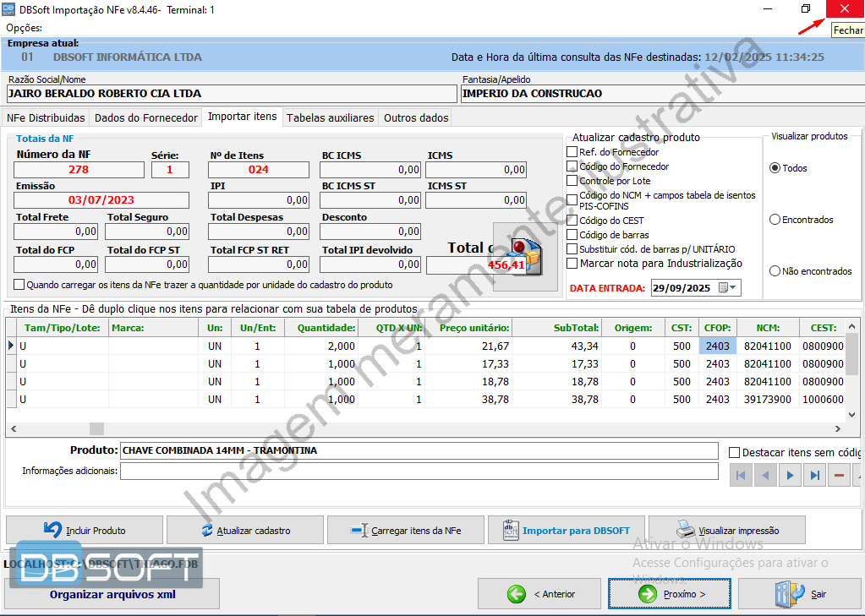The image size is (865, 616).
Task: Open the Data Entrada date dropdown
Action: (732, 288)
